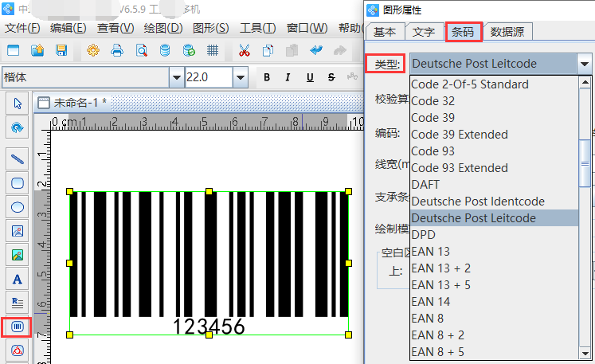Apply bold text formatting
Image resolution: width=595 pixels, height=364 pixels.
pyautogui.click(x=267, y=77)
